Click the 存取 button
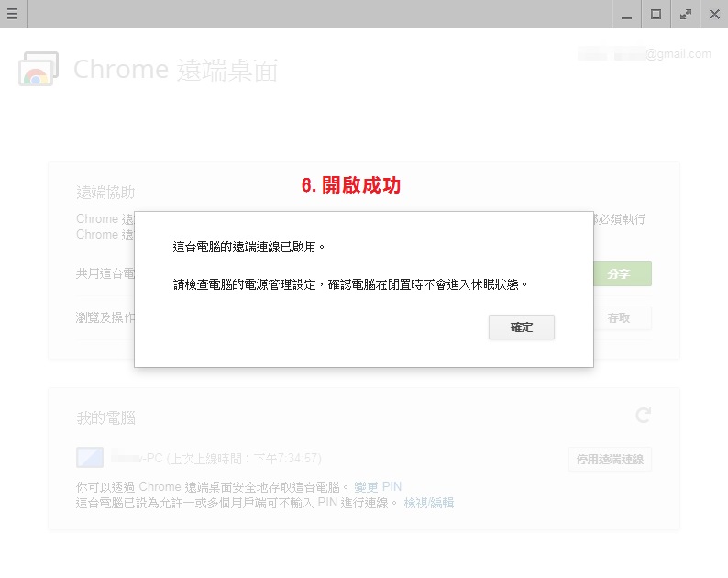This screenshot has height=578, width=728. 619,317
